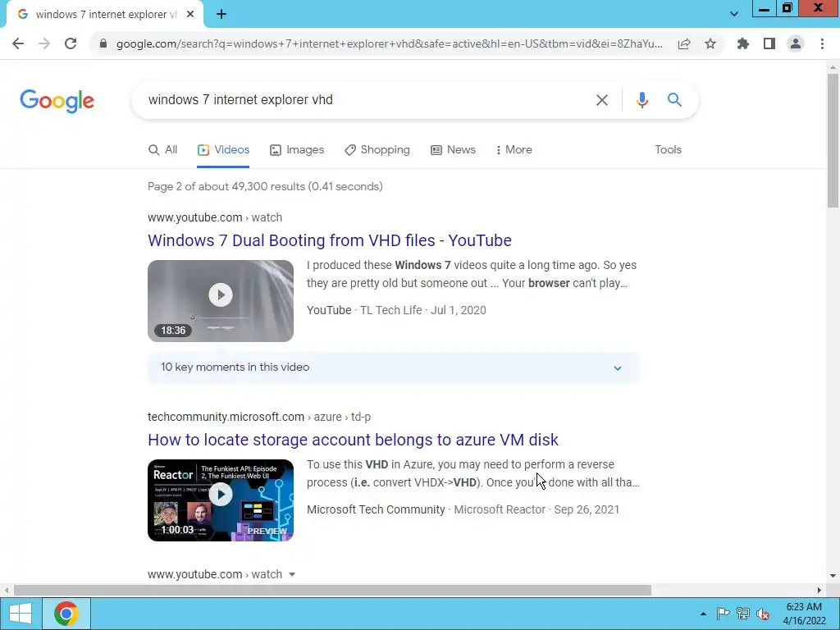Open search Tools
Image resolution: width=840 pixels, height=630 pixels.
click(x=668, y=150)
